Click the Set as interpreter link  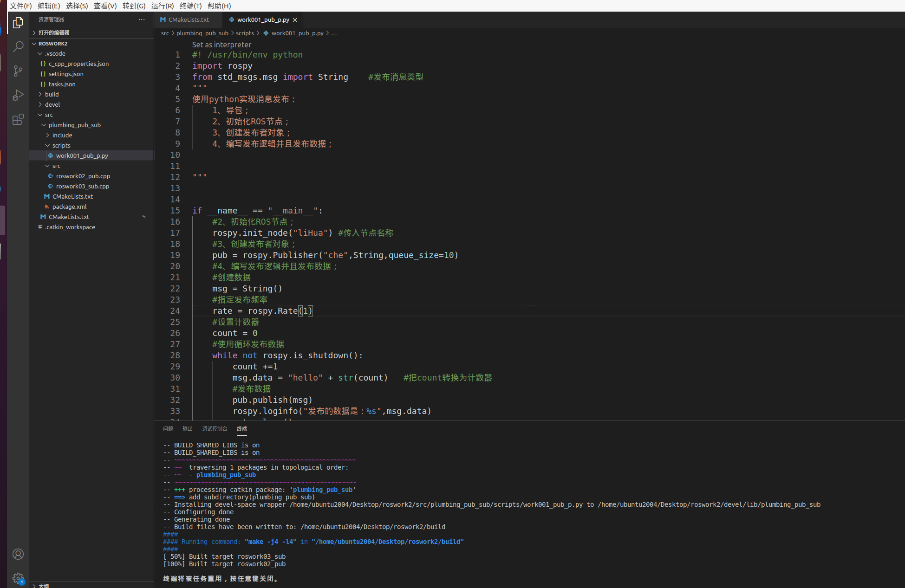coord(221,45)
